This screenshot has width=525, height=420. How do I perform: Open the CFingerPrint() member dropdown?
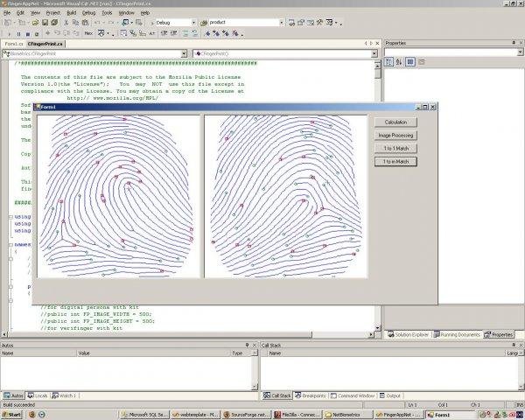pos(374,53)
